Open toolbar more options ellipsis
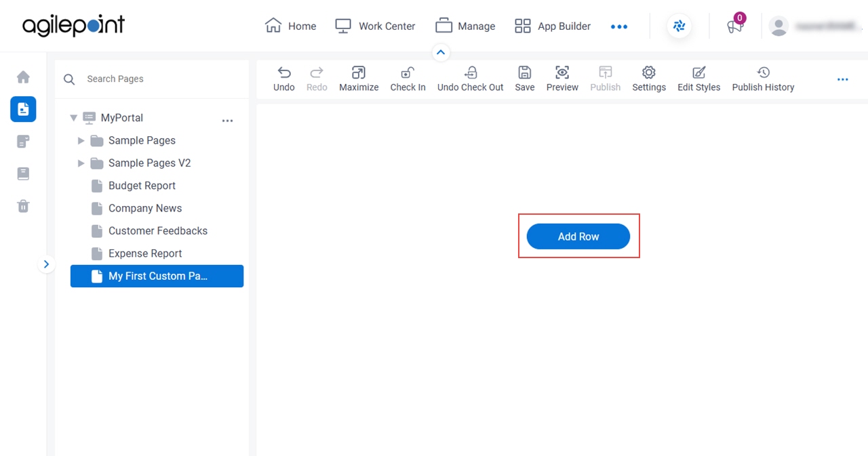 tap(843, 79)
